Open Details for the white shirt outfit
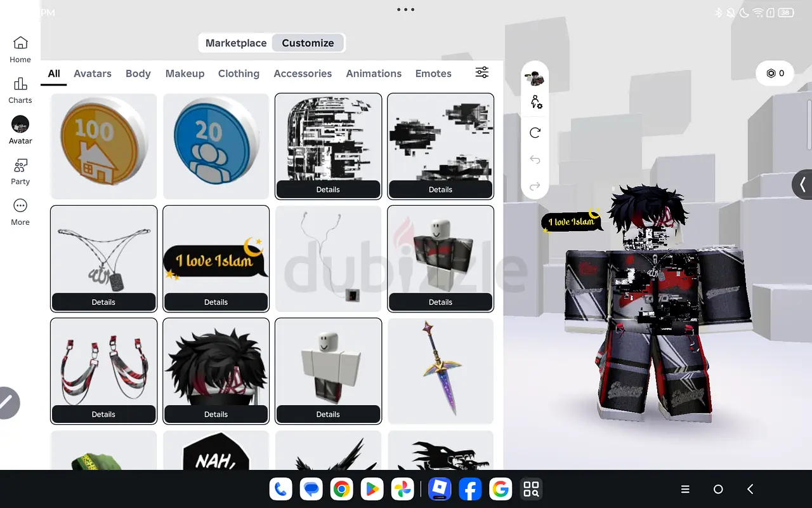The height and width of the screenshot is (508, 812). pyautogui.click(x=328, y=414)
